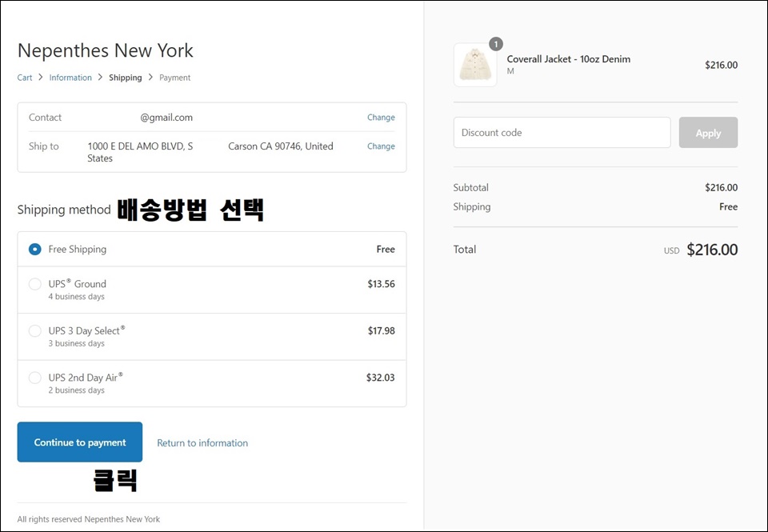Click the item quantity badge on the jacket

click(496, 44)
